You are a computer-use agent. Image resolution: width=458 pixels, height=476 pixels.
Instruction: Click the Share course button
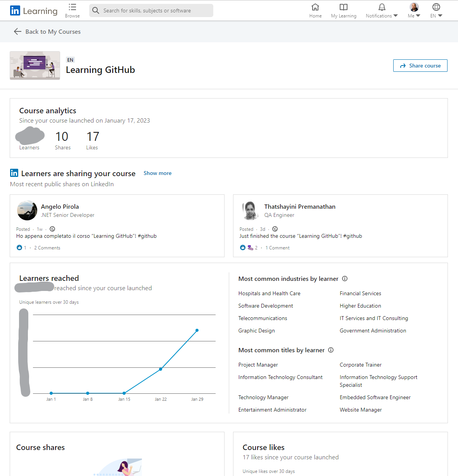tap(420, 66)
